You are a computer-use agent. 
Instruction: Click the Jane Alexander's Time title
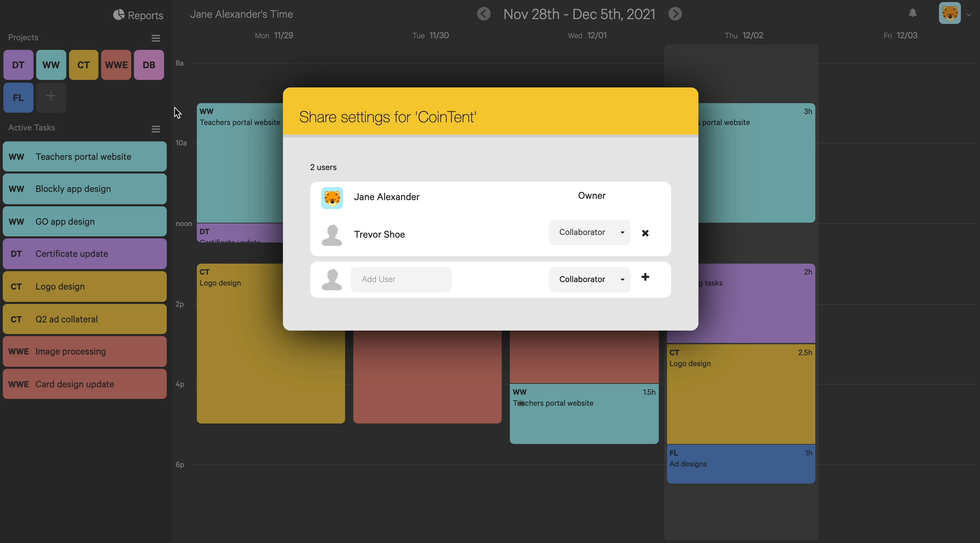pyautogui.click(x=242, y=14)
